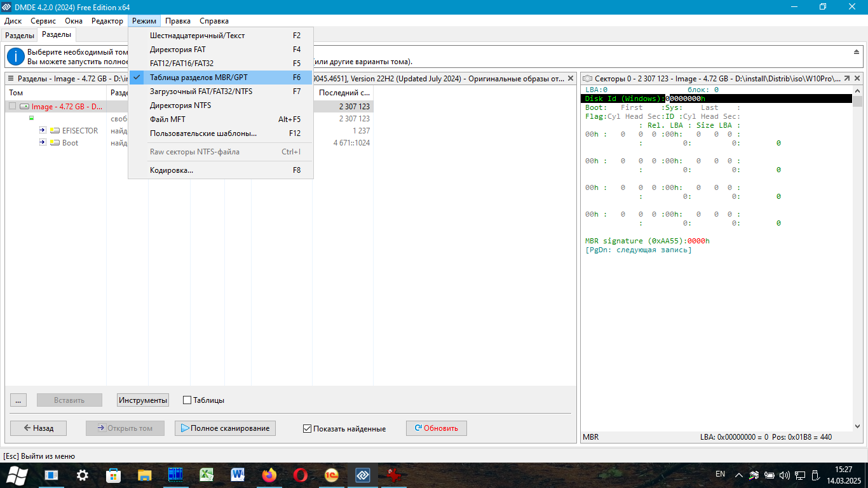Image resolution: width=868 pixels, height=488 pixels.
Task: Enable the Таблицы checkbox
Action: click(187, 400)
